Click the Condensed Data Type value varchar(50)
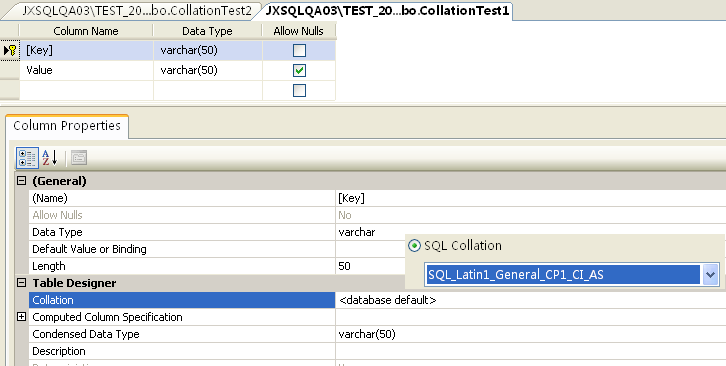This screenshot has height=366, width=726. pos(367,334)
